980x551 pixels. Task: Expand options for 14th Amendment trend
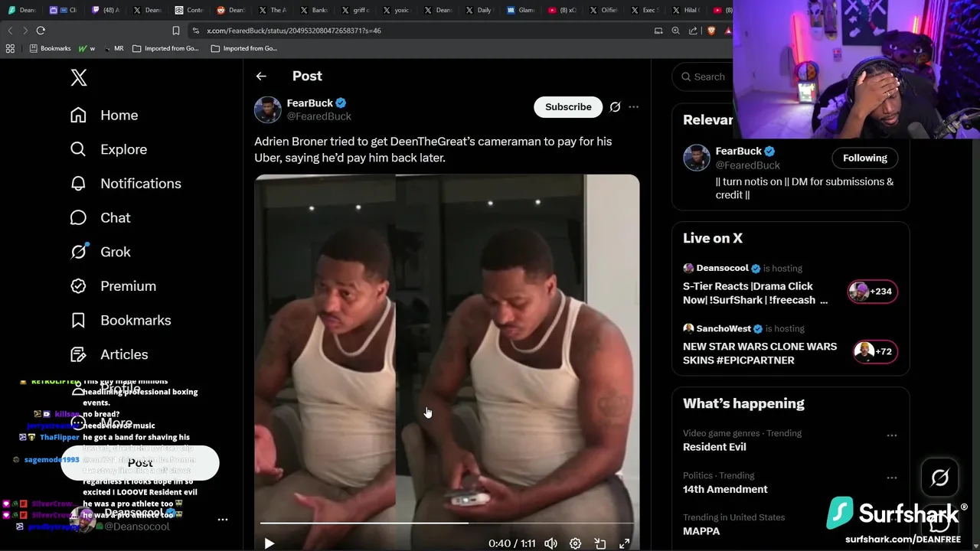pos(891,478)
